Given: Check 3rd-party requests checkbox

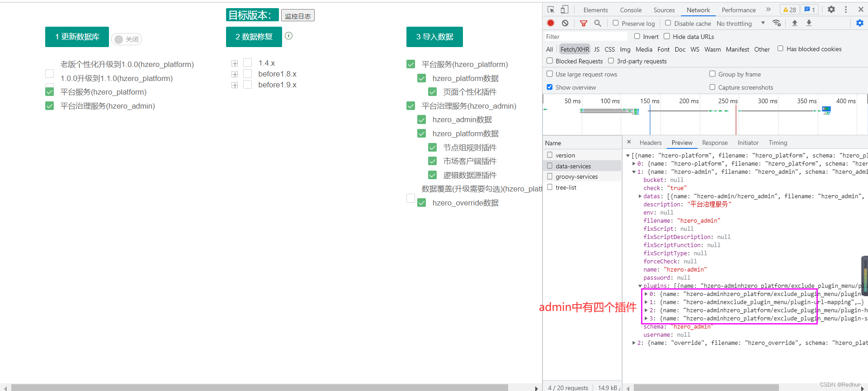Looking at the screenshot, I should point(611,61).
